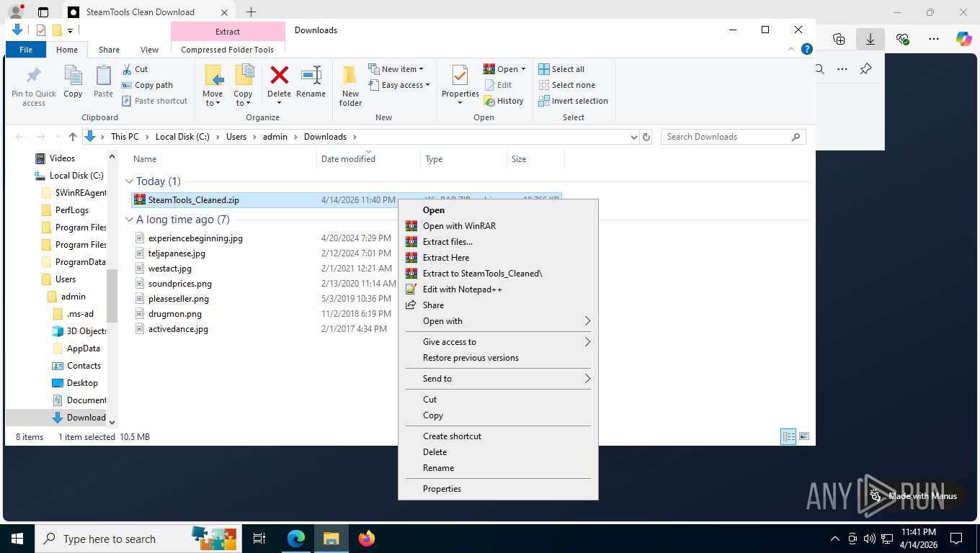The width and height of the screenshot is (980, 553).
Task: Expand the Open with submenu
Action: 498,321
